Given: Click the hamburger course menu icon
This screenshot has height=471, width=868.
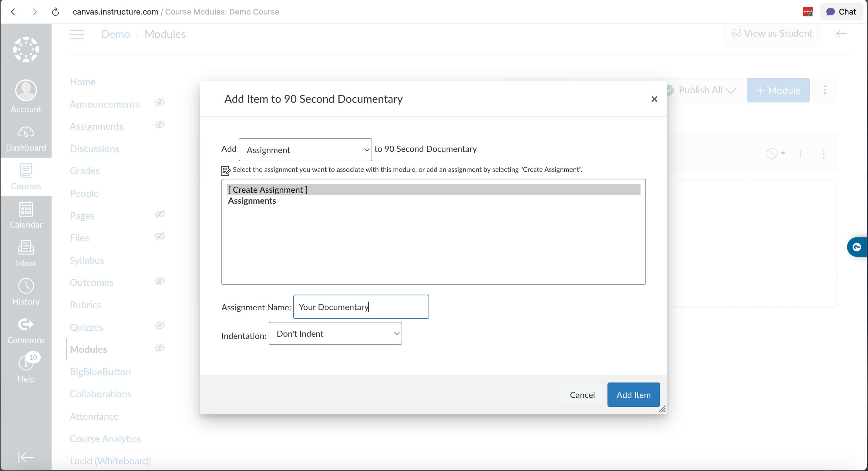Looking at the screenshot, I should [x=77, y=34].
